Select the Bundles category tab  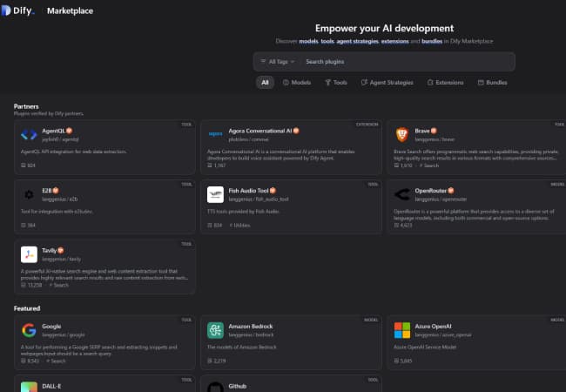tap(493, 83)
